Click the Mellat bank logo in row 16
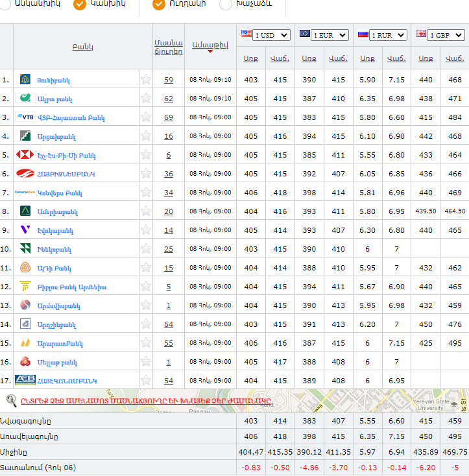The width and height of the screenshot is (469, 476). coord(25,361)
